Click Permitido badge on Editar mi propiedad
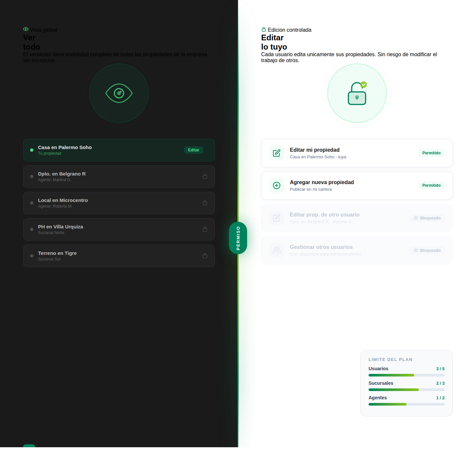This screenshot has height=476, width=476. 431,153
